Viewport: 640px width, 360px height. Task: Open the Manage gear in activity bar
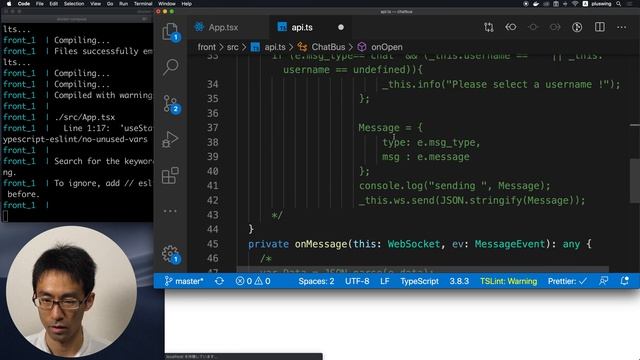[x=170, y=255]
